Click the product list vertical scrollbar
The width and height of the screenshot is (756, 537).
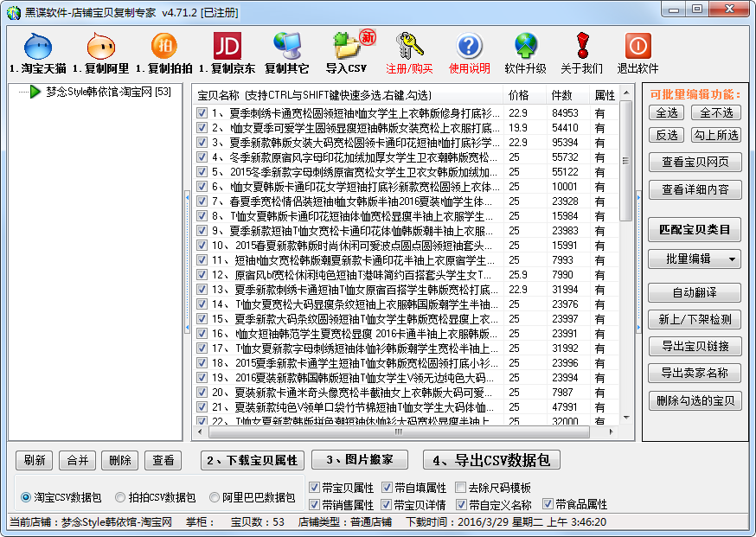click(626, 259)
